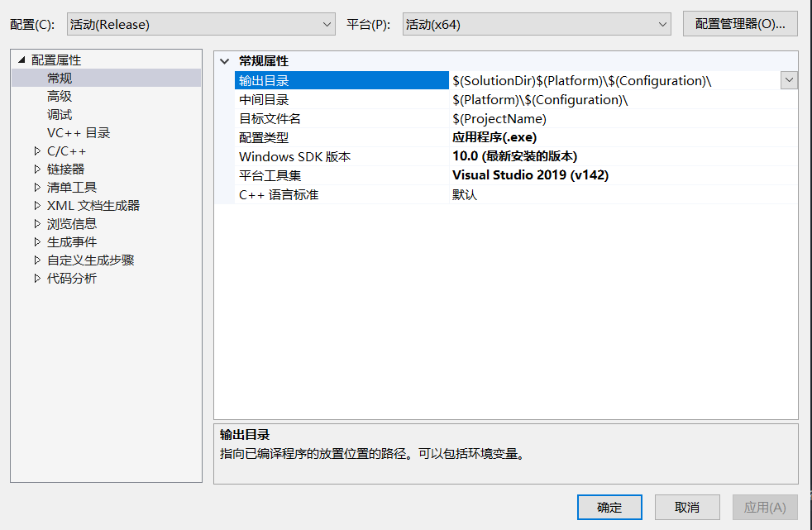Expand the 链接器 tree node

click(36, 168)
